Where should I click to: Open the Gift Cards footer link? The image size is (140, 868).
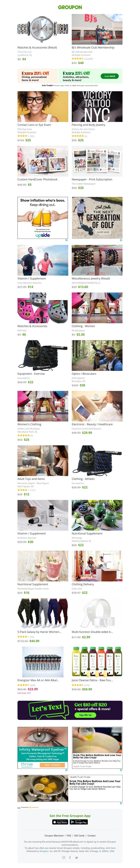click(79, 835)
